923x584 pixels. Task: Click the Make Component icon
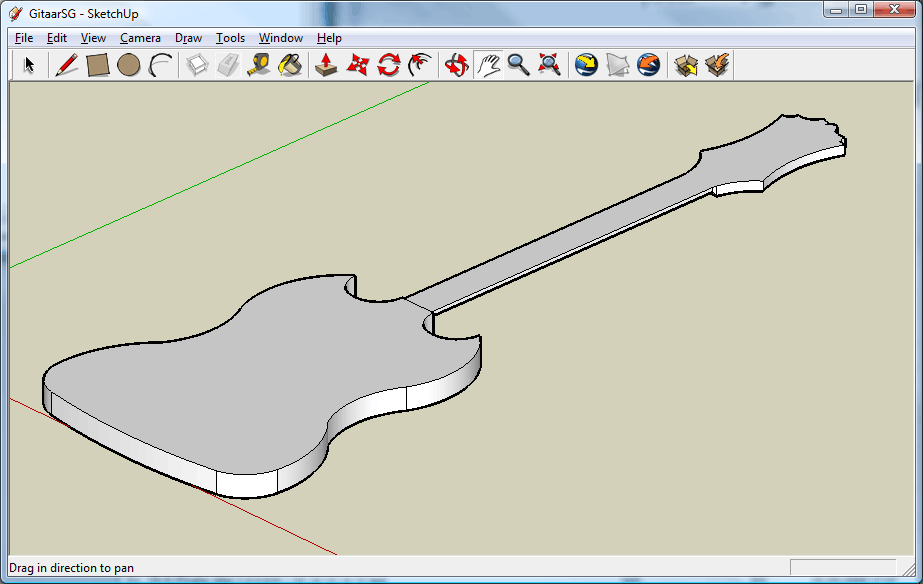pyautogui.click(x=197, y=65)
